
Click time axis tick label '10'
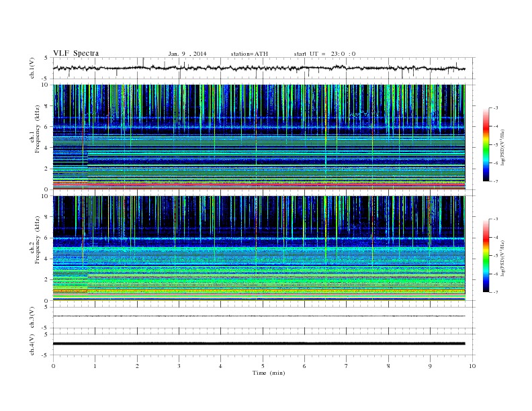coord(472,366)
